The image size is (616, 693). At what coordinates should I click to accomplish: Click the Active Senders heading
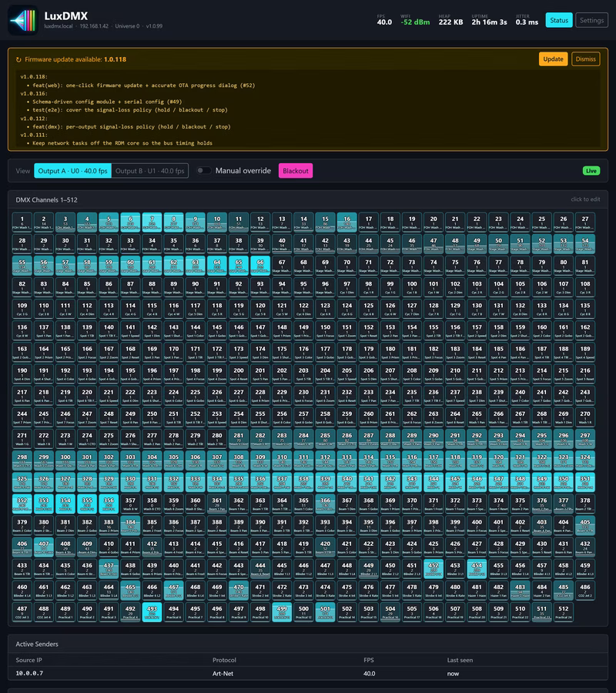pyautogui.click(x=37, y=644)
